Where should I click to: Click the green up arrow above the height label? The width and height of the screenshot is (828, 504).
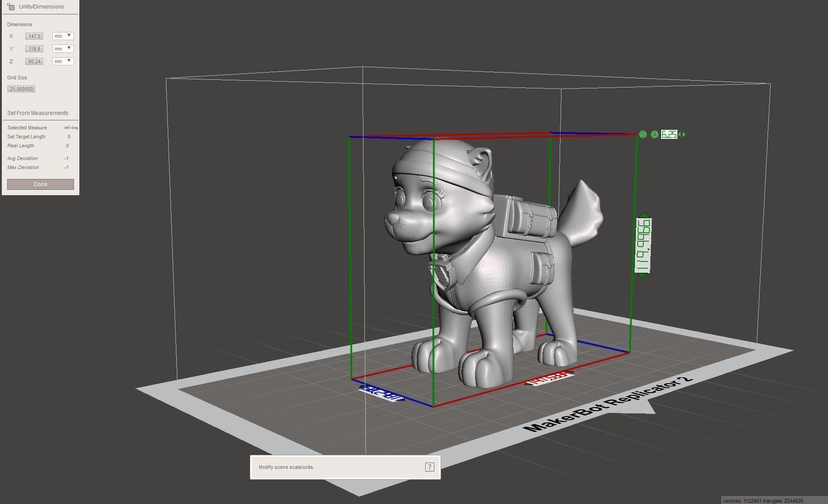point(644,215)
